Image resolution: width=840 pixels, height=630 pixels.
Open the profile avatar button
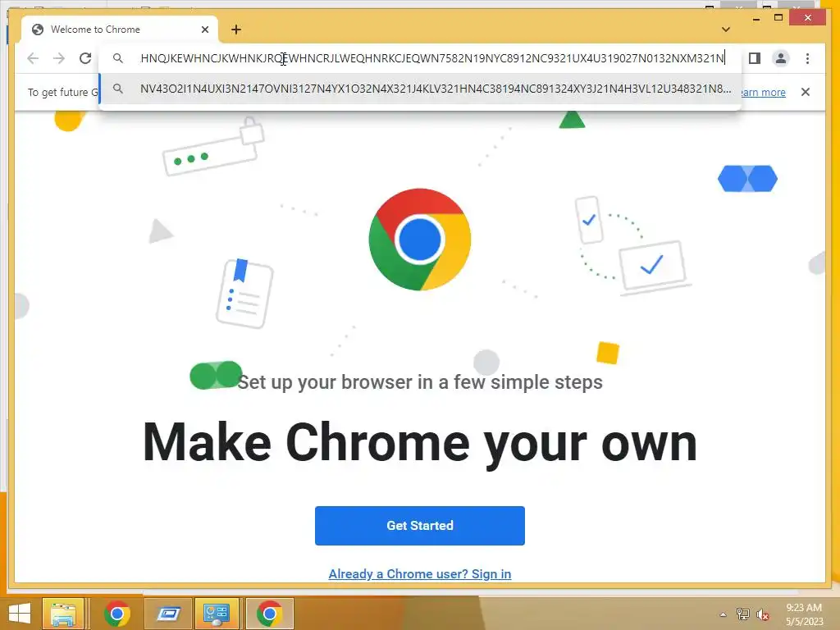pos(781,58)
